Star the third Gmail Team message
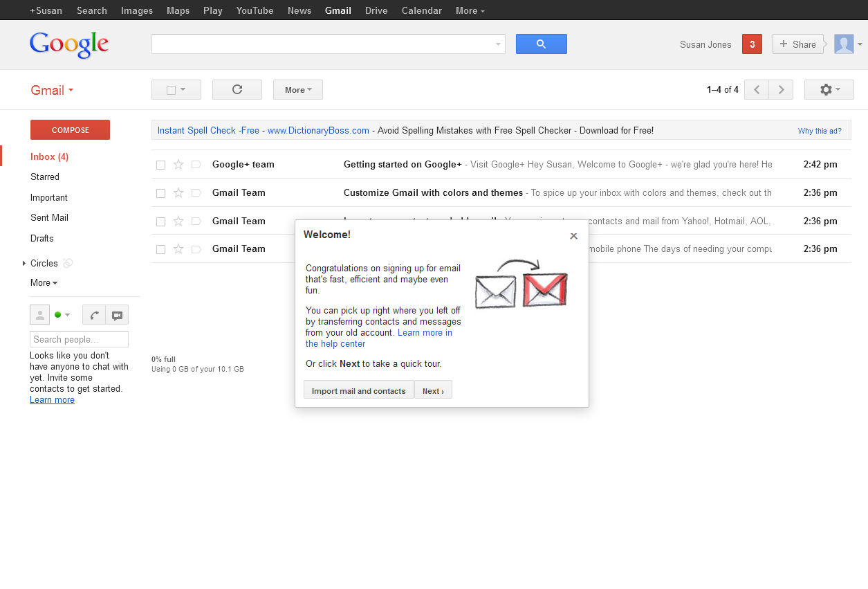 [178, 221]
